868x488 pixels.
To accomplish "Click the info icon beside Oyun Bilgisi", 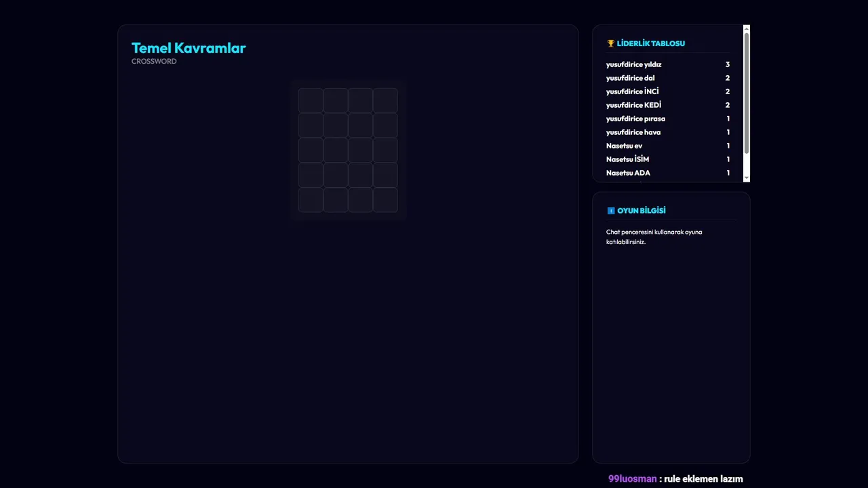I will pos(610,211).
